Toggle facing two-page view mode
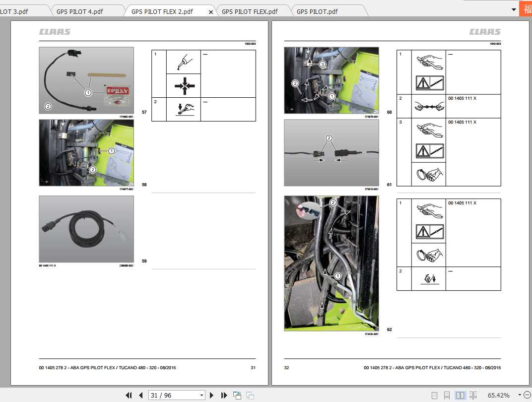Viewport: 532px width, 402px height. pos(460,395)
